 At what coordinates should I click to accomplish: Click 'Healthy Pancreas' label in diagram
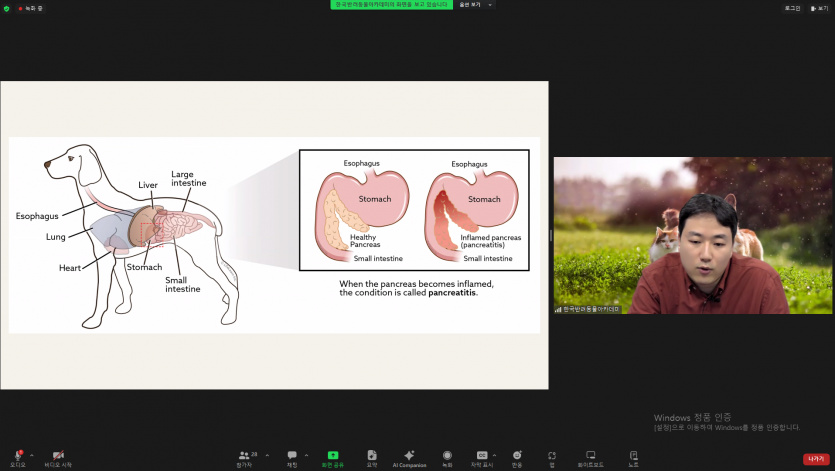click(365, 241)
